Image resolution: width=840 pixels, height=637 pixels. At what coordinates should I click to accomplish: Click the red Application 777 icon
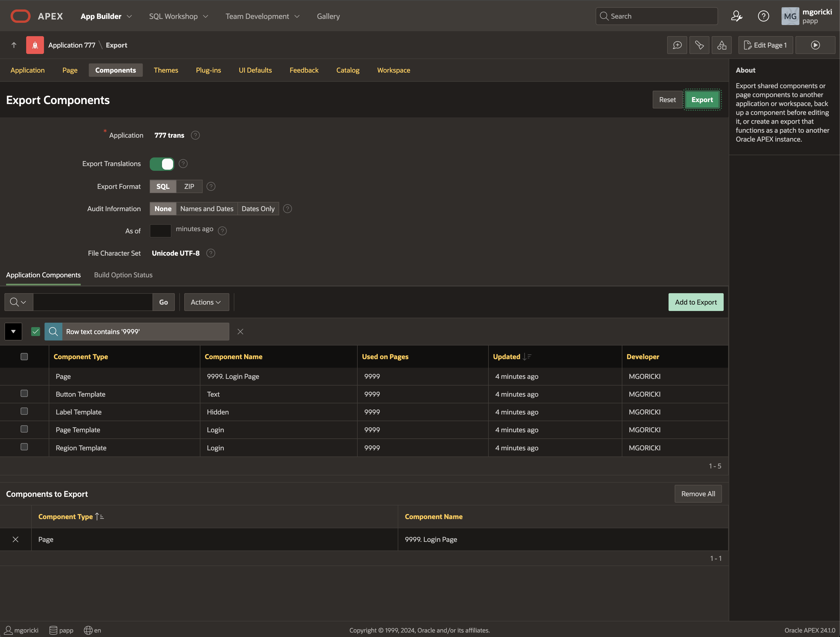coord(35,45)
